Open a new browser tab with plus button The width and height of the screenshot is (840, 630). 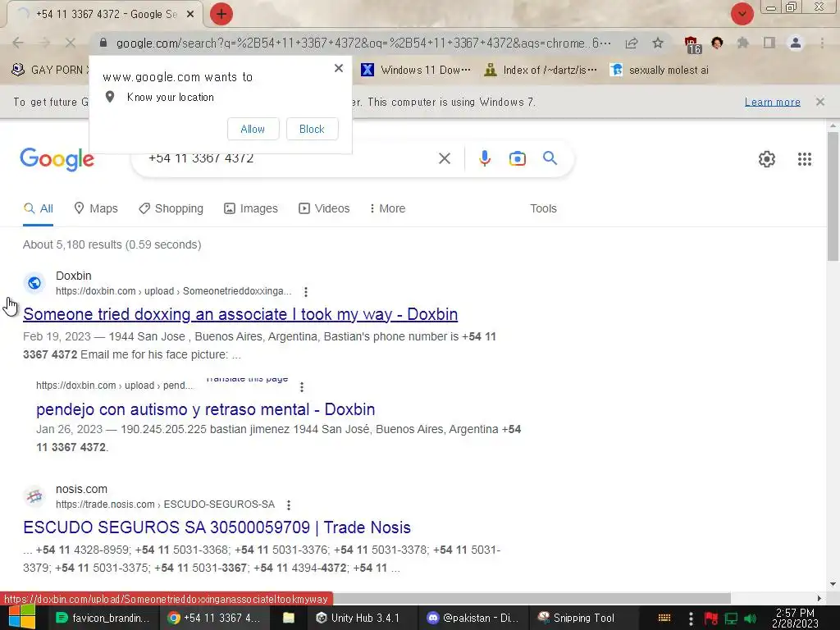[x=221, y=14]
